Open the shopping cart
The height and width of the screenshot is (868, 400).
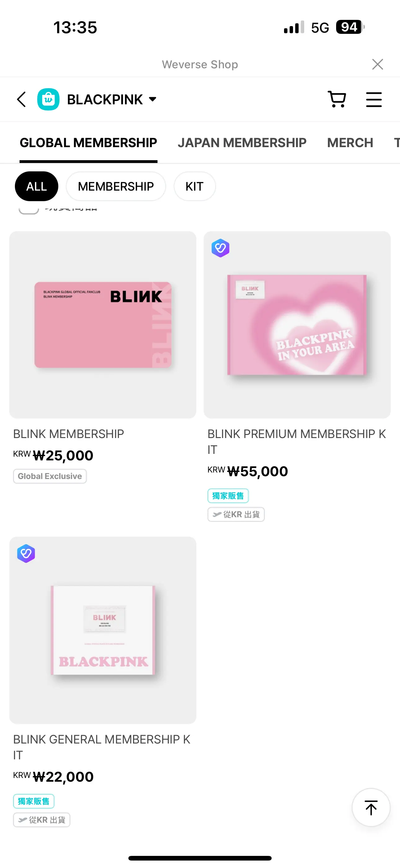[337, 99]
